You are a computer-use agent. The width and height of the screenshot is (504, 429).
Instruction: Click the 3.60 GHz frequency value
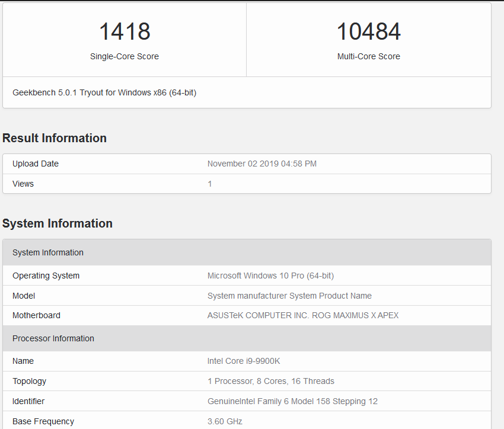[225, 422]
